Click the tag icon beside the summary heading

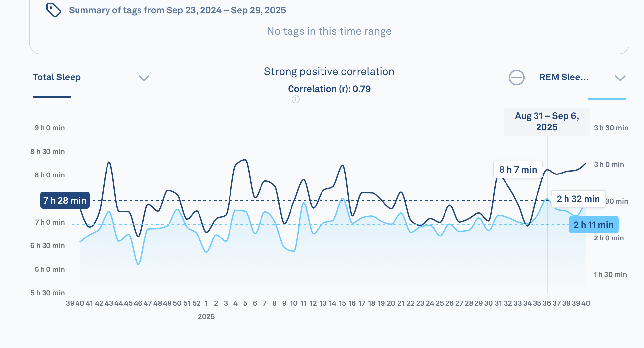tap(53, 10)
